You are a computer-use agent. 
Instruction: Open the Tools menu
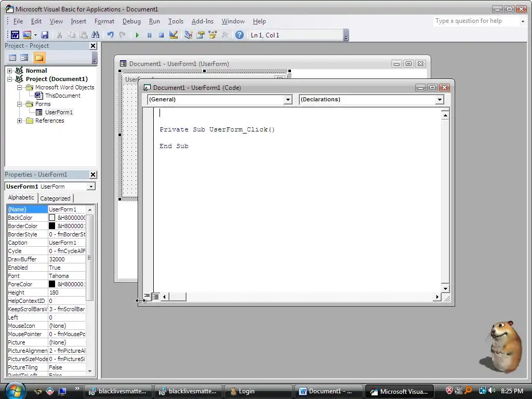pyautogui.click(x=176, y=21)
